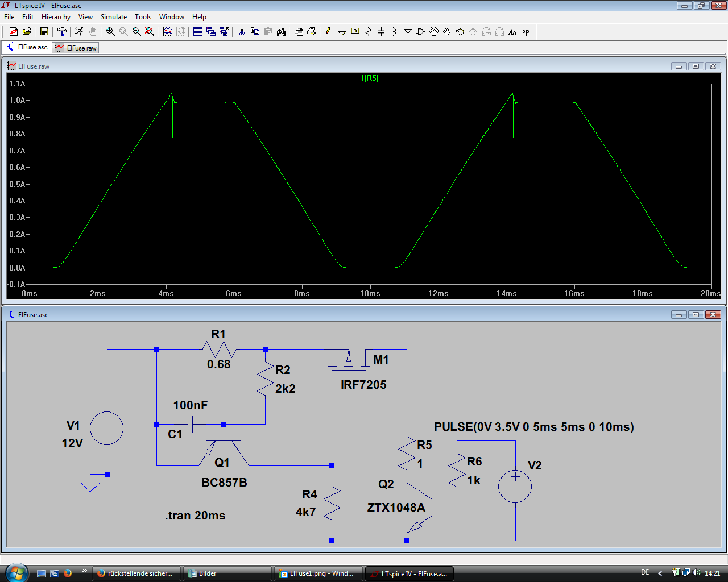Open the View menu
728x582 pixels.
(x=85, y=17)
